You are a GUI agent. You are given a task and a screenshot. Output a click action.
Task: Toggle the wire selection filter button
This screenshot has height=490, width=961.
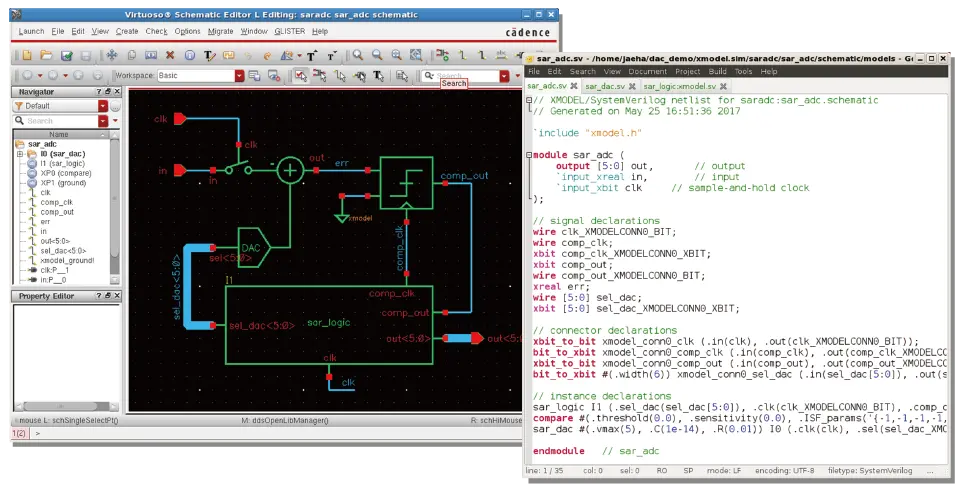(340, 75)
